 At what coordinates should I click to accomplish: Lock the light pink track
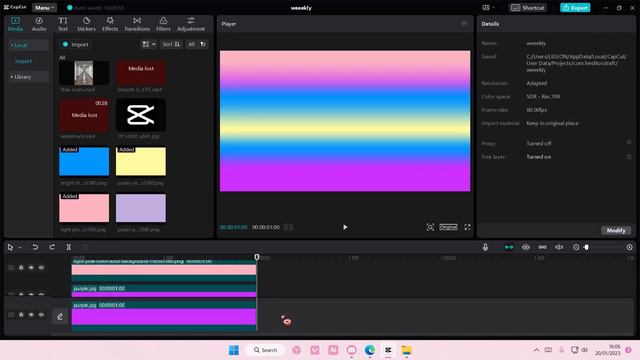point(21,268)
